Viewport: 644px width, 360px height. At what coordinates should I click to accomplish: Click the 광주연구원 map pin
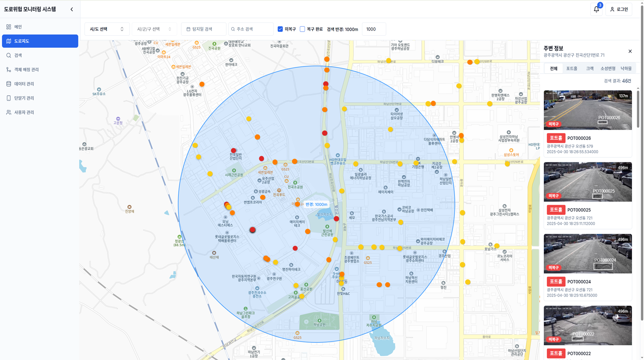(x=274, y=274)
